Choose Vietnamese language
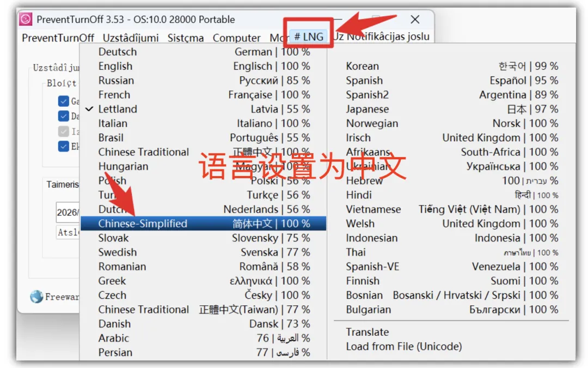588x368 pixels. click(x=451, y=209)
